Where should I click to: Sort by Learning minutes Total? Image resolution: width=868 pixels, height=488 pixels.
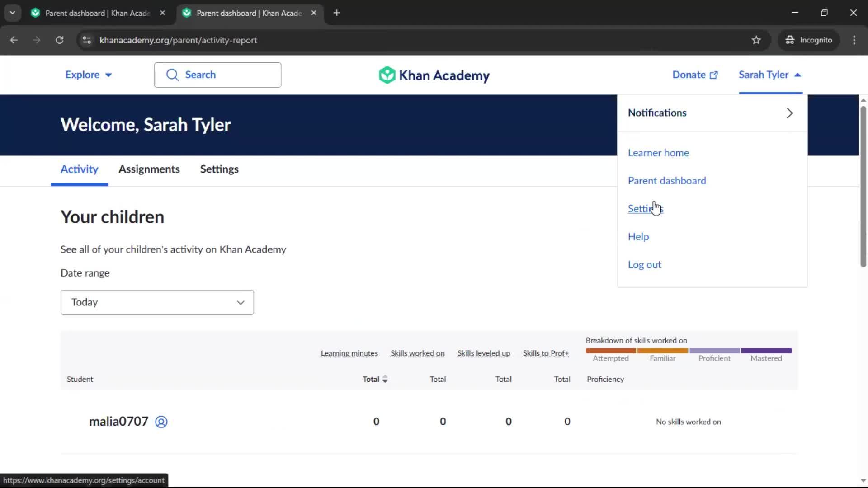375,380
